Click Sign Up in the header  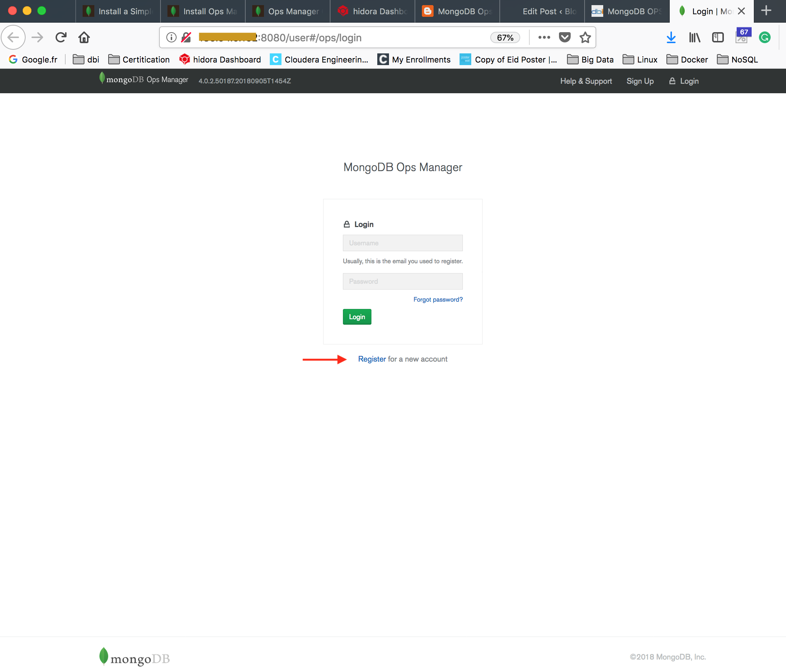(640, 81)
